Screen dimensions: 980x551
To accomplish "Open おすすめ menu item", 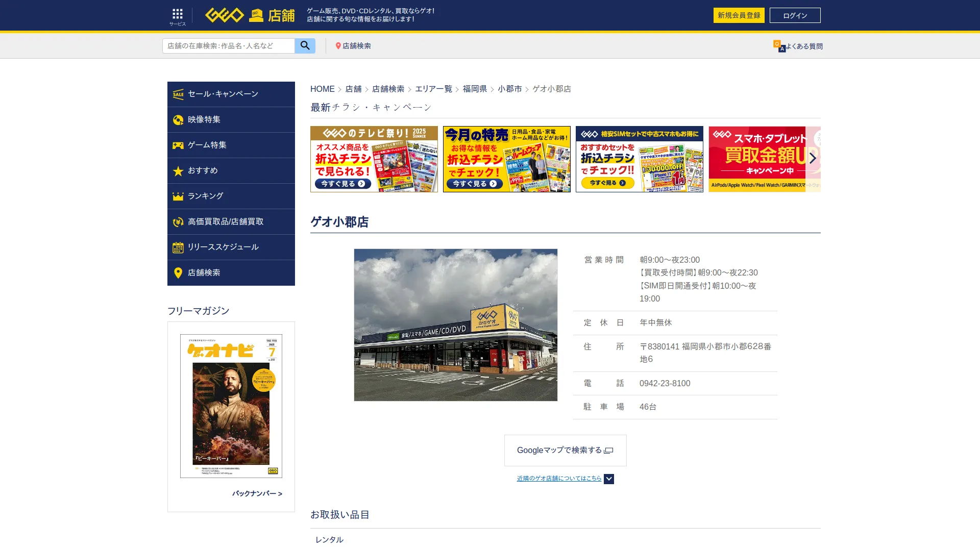I will coord(231,170).
